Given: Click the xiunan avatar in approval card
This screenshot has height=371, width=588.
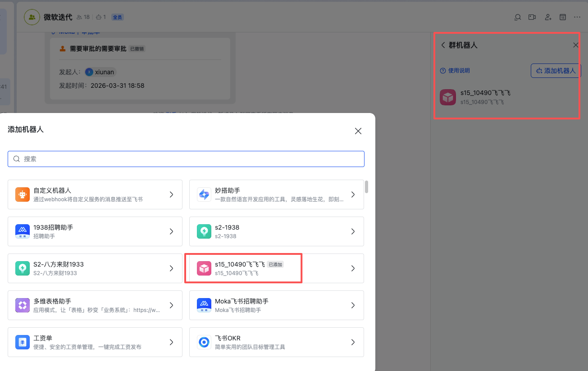Looking at the screenshot, I should coord(89,72).
